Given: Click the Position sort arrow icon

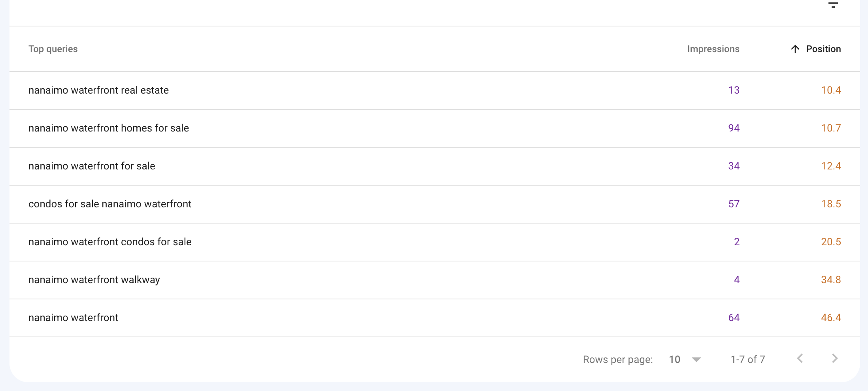Looking at the screenshot, I should pyautogui.click(x=795, y=49).
